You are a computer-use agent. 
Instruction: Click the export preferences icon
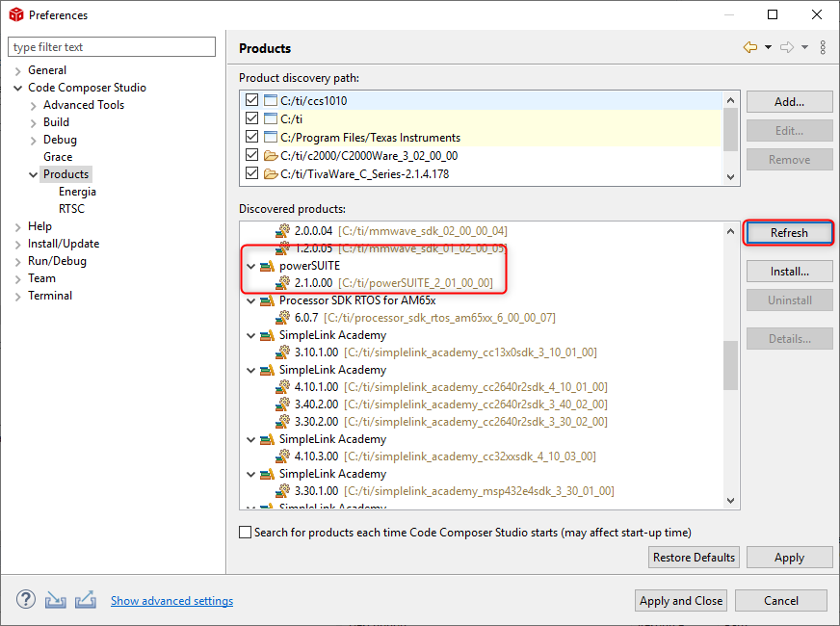(86, 599)
